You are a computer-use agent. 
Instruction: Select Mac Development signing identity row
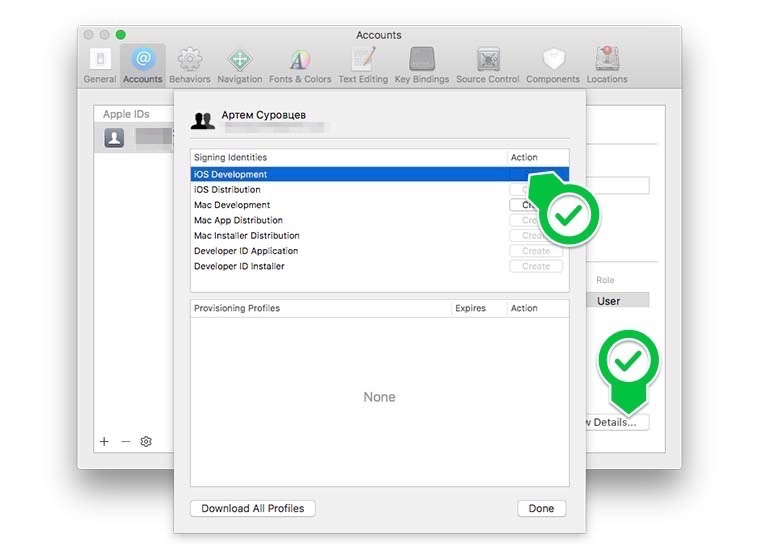click(x=380, y=205)
